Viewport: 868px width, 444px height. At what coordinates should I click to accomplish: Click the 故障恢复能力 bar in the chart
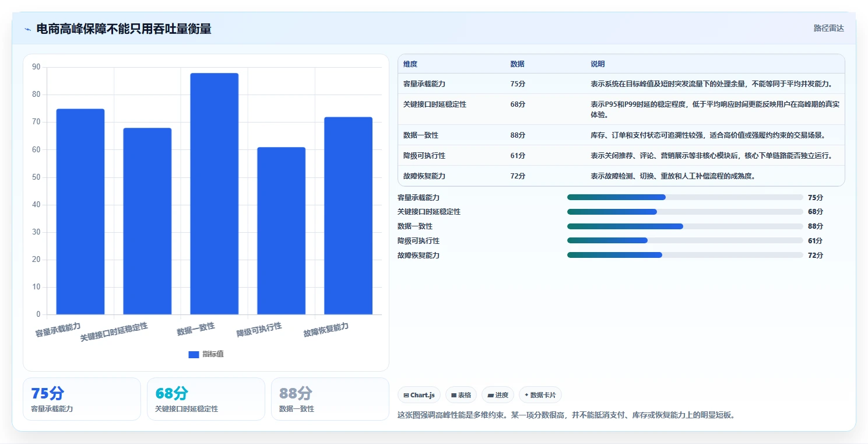349,216
